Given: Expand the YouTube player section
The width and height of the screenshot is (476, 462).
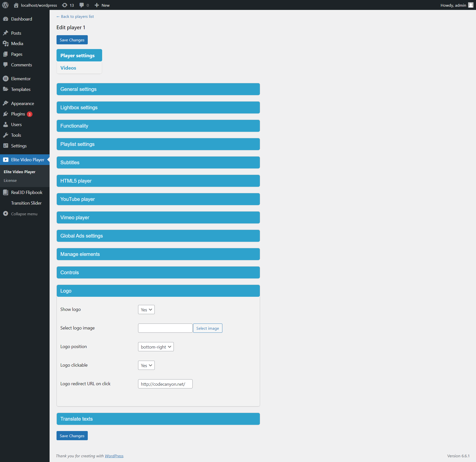Looking at the screenshot, I should click(x=158, y=199).
